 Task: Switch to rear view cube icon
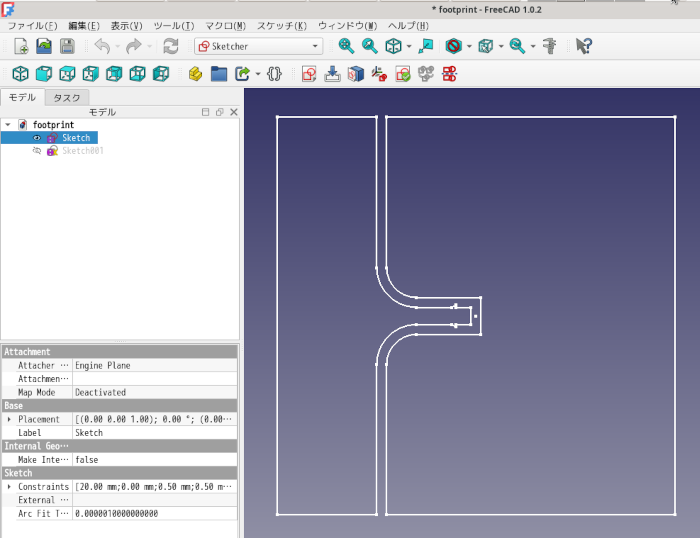pos(114,74)
